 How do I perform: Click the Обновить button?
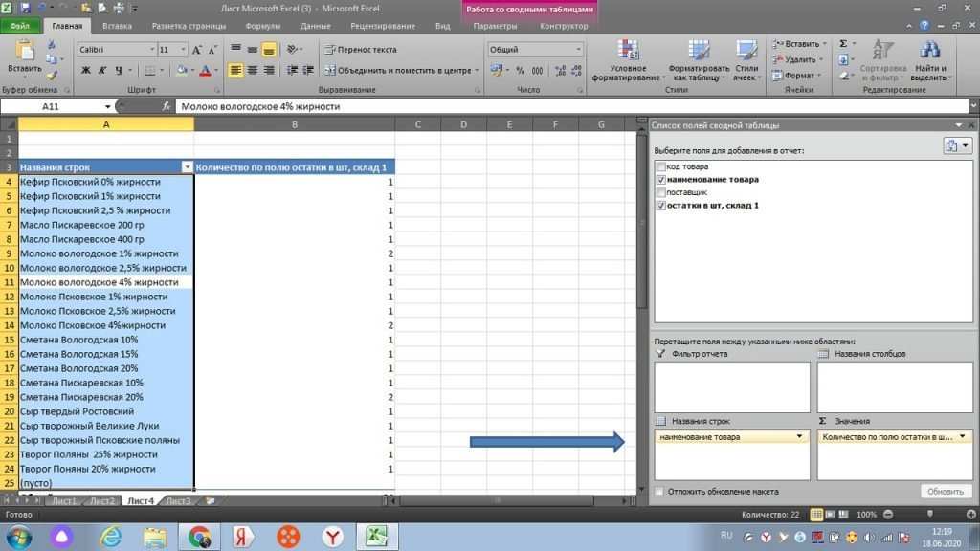point(945,492)
